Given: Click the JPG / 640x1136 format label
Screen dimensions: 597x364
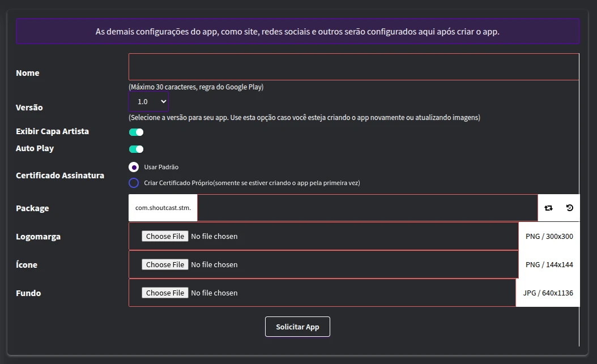Looking at the screenshot, I should pyautogui.click(x=548, y=293).
